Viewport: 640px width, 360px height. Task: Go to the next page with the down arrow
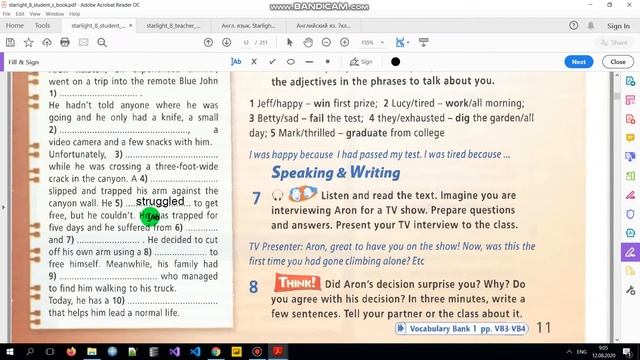tap(227, 42)
